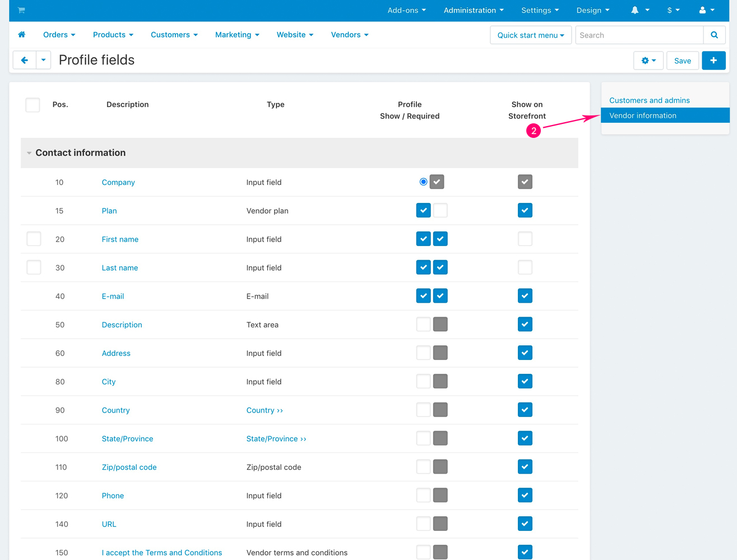Open the currency dollar menu
The width and height of the screenshot is (737, 560).
click(x=673, y=10)
